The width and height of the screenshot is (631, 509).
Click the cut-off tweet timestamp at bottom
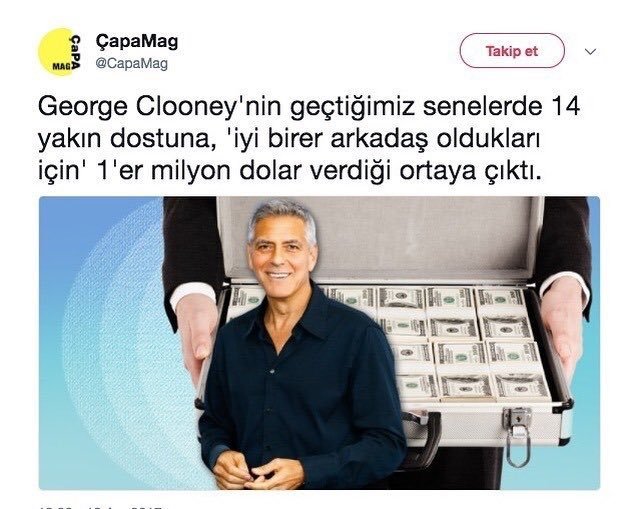[x=103, y=506]
